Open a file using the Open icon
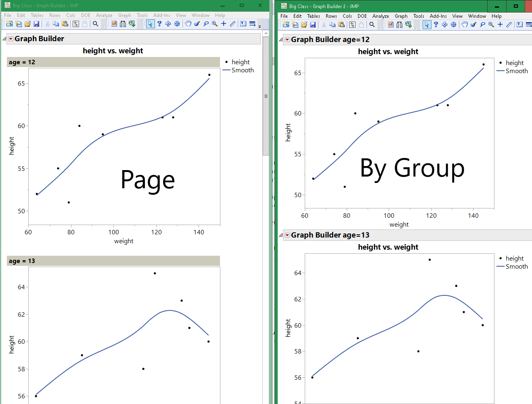This screenshot has width=532, height=404. click(x=28, y=23)
